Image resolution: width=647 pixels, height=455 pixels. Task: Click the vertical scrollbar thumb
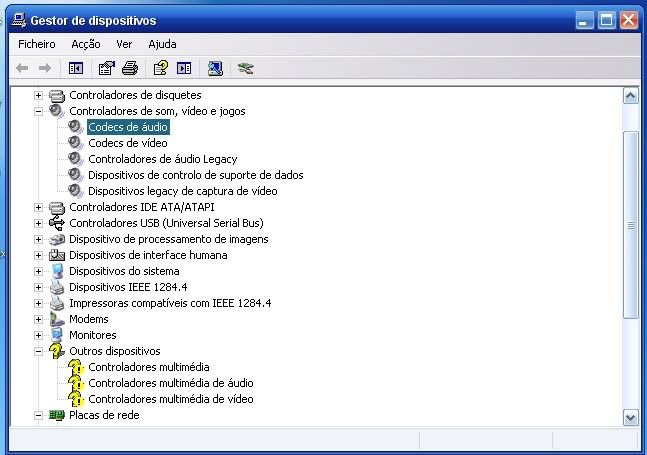point(630,225)
